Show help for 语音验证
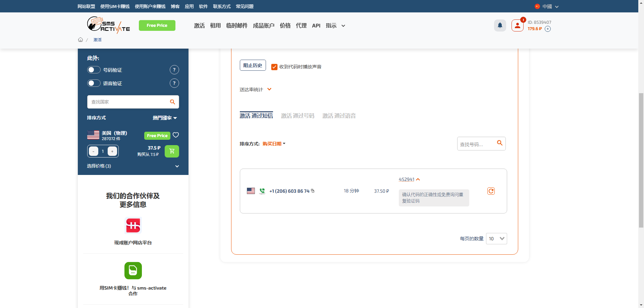Viewport: 644px width, 308px height. coord(174,83)
